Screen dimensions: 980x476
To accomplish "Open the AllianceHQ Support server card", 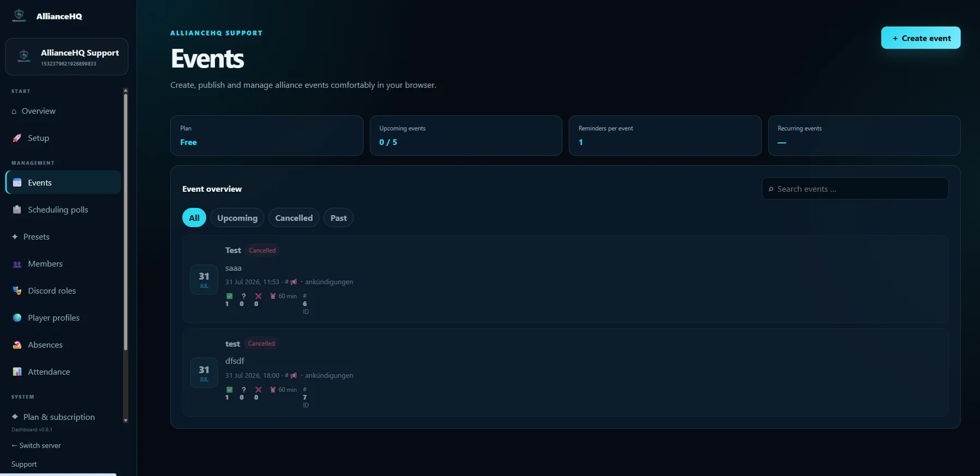I will 66,57.
